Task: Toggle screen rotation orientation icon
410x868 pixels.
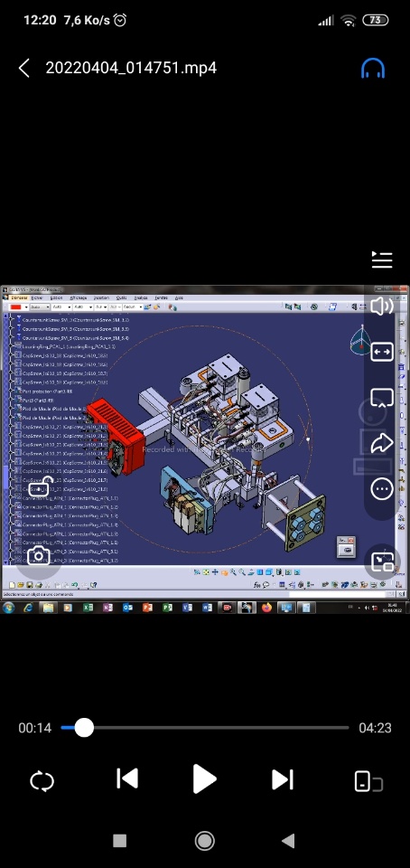Action: point(368,781)
